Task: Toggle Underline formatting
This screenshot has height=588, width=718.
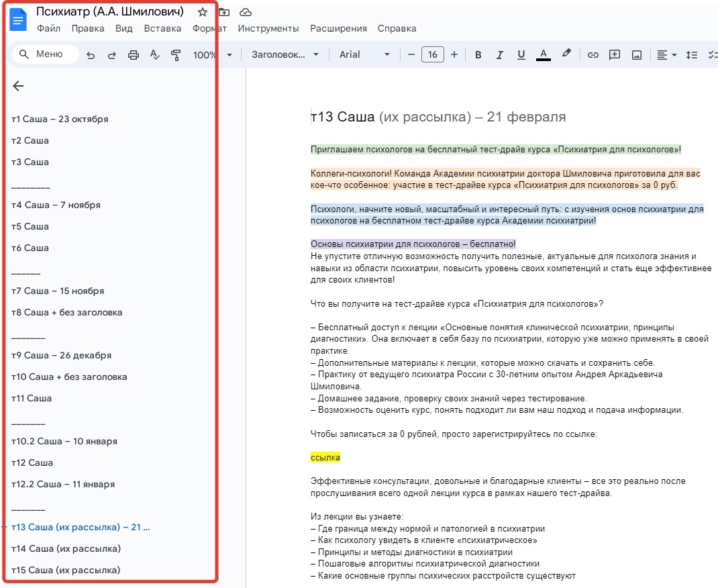Action: click(x=521, y=55)
